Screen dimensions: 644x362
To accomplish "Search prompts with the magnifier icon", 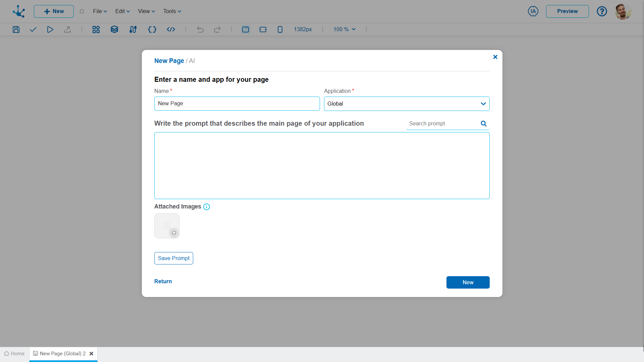I will point(483,123).
